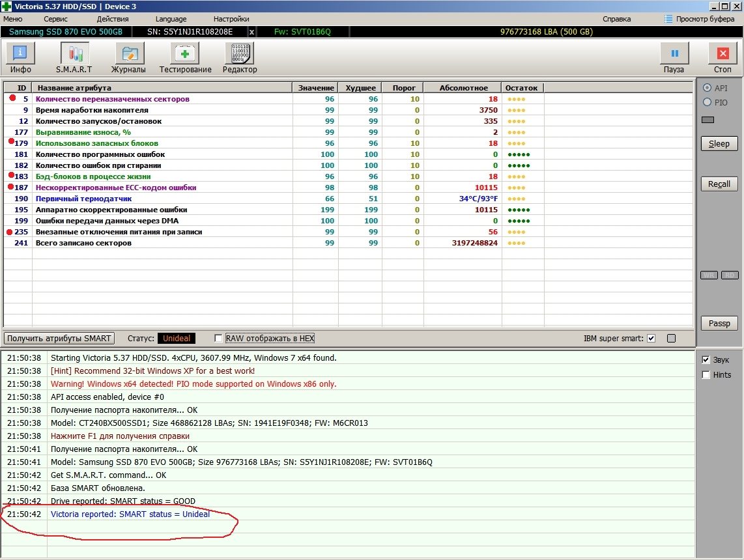Click the Passp button

[x=719, y=324]
